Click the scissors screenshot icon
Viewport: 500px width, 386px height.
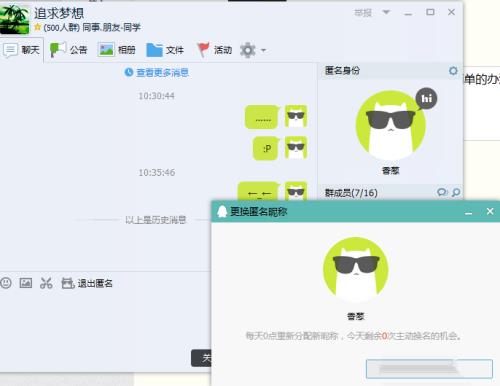pos(46,283)
